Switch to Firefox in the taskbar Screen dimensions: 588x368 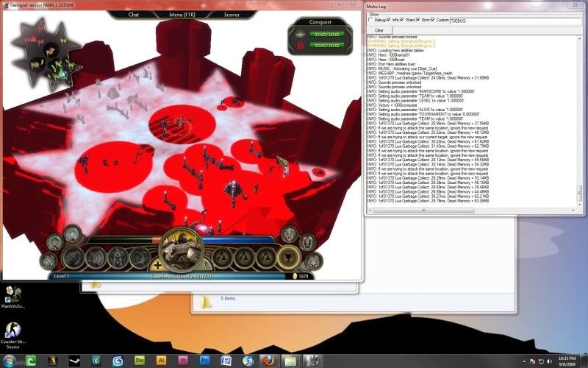click(268, 361)
